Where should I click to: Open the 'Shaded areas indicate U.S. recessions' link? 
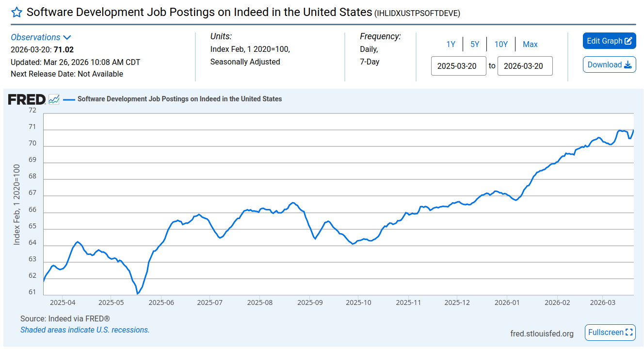pyautogui.click(x=85, y=330)
